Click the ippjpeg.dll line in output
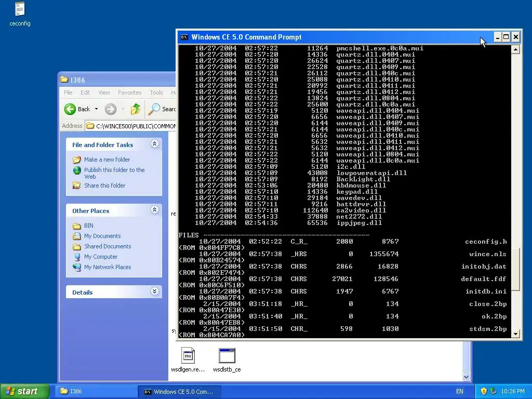532x399 pixels. coord(288,223)
